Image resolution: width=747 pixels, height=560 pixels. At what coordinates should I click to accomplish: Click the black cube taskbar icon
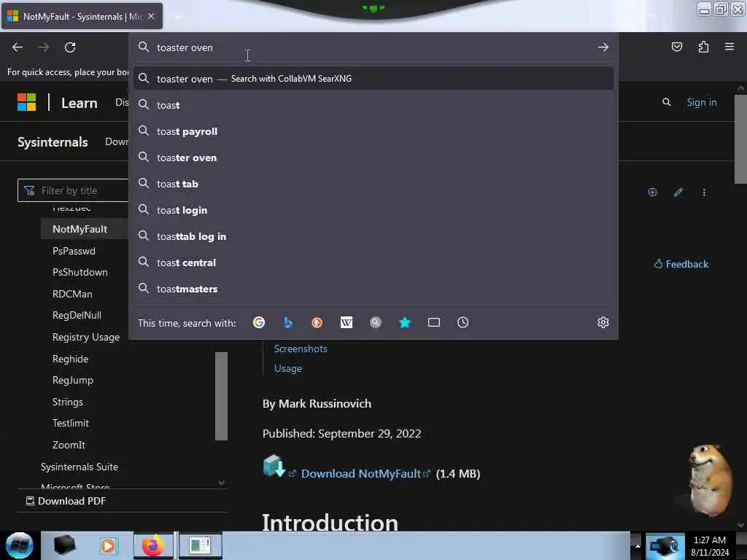[64, 545]
